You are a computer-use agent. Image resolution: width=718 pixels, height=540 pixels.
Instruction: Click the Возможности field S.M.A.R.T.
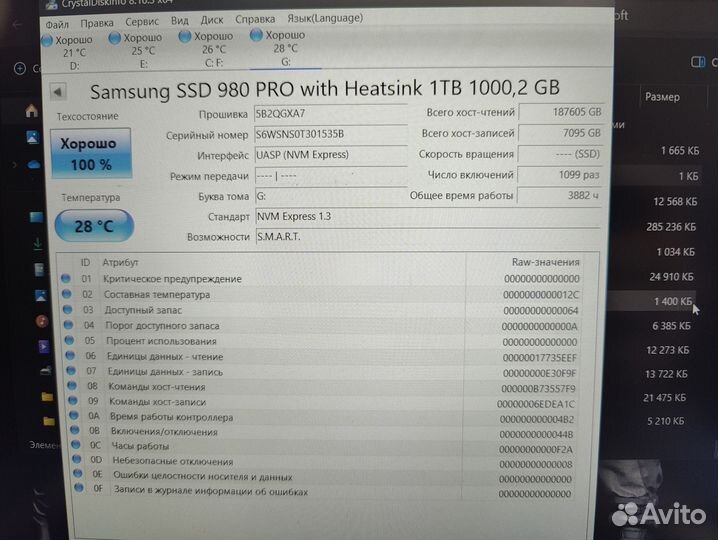click(428, 237)
